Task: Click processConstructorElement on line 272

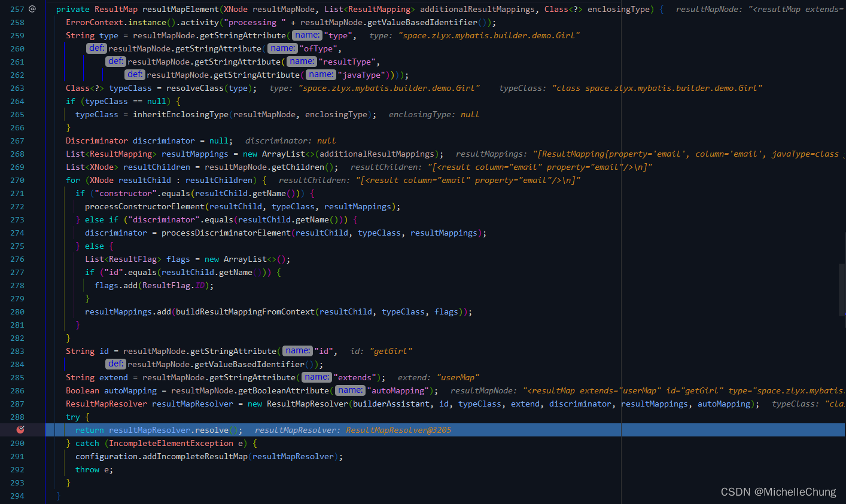Action: coord(145,206)
